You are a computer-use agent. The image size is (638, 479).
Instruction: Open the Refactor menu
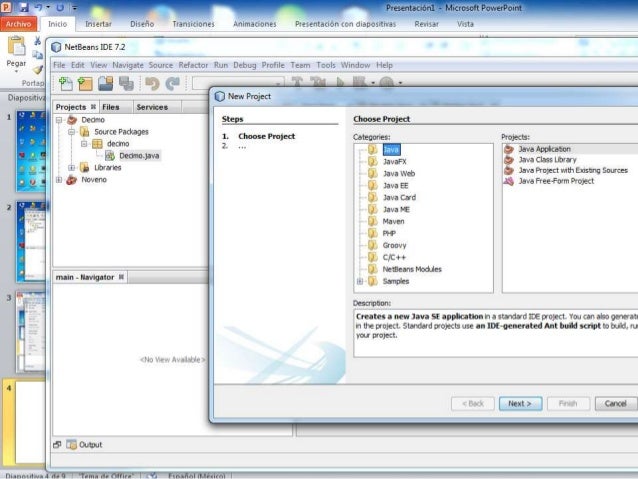pyautogui.click(x=193, y=65)
